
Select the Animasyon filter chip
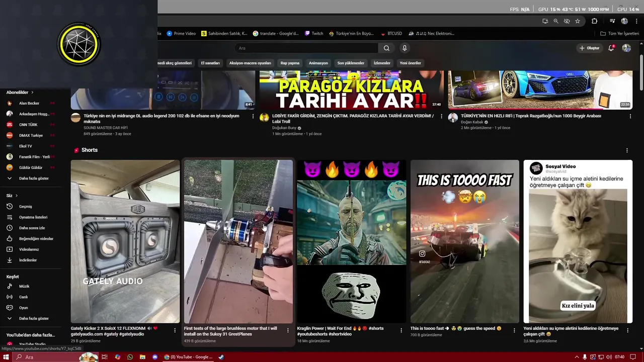[318, 63]
